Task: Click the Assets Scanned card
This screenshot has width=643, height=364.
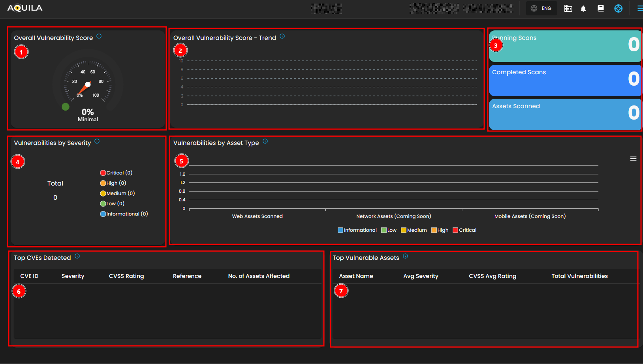Action: 565,114
